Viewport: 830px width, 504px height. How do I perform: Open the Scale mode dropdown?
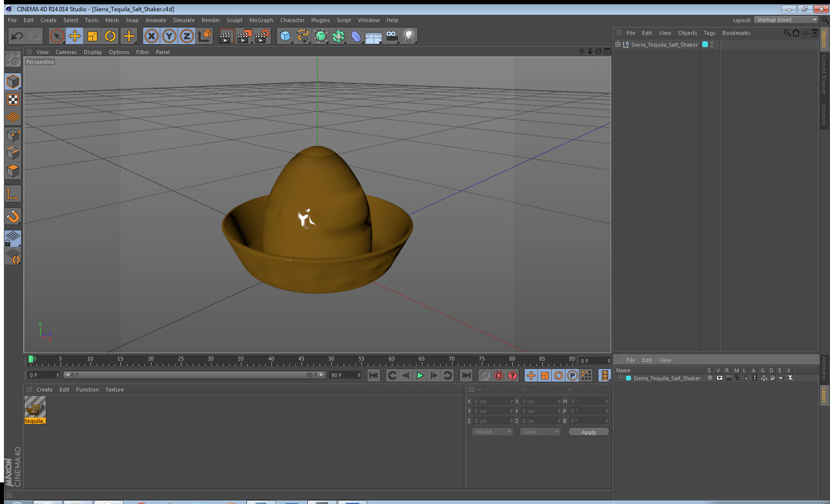(540, 432)
